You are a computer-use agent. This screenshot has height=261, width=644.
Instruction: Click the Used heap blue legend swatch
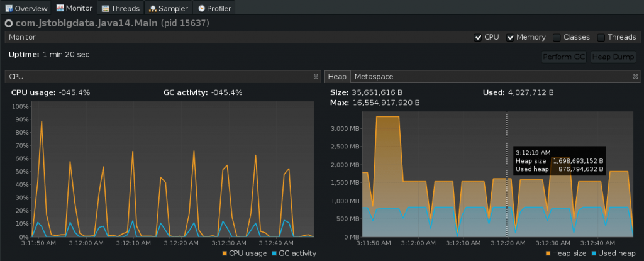tap(594, 253)
